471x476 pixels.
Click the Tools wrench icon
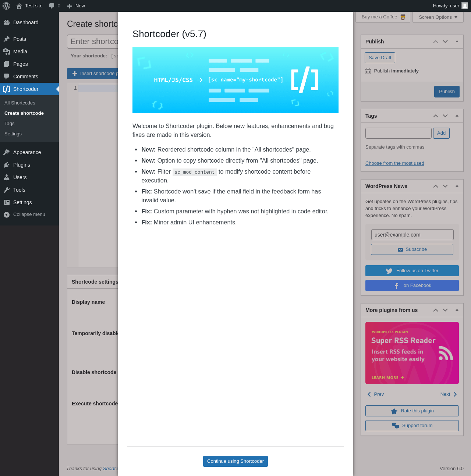(x=7, y=190)
